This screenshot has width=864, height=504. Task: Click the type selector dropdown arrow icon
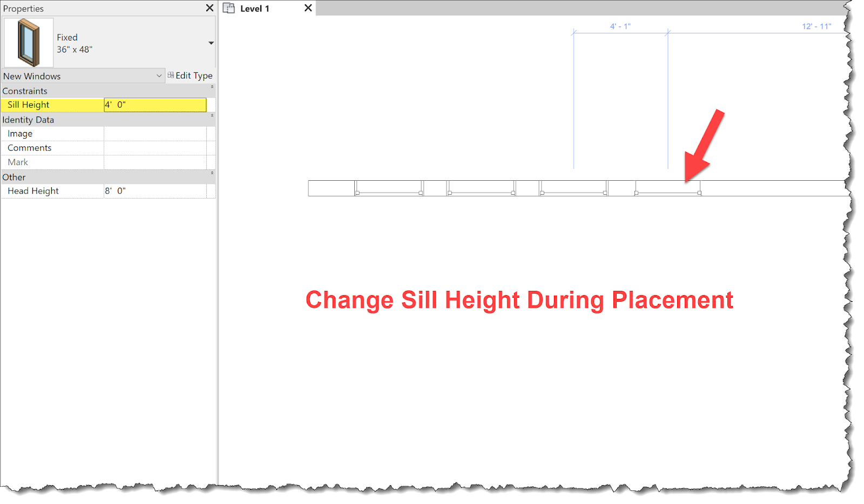pos(211,43)
